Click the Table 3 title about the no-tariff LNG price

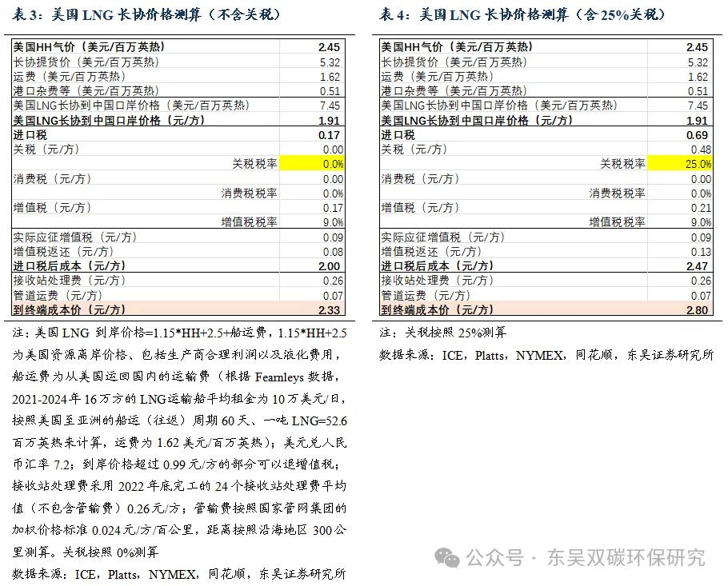[146, 15]
